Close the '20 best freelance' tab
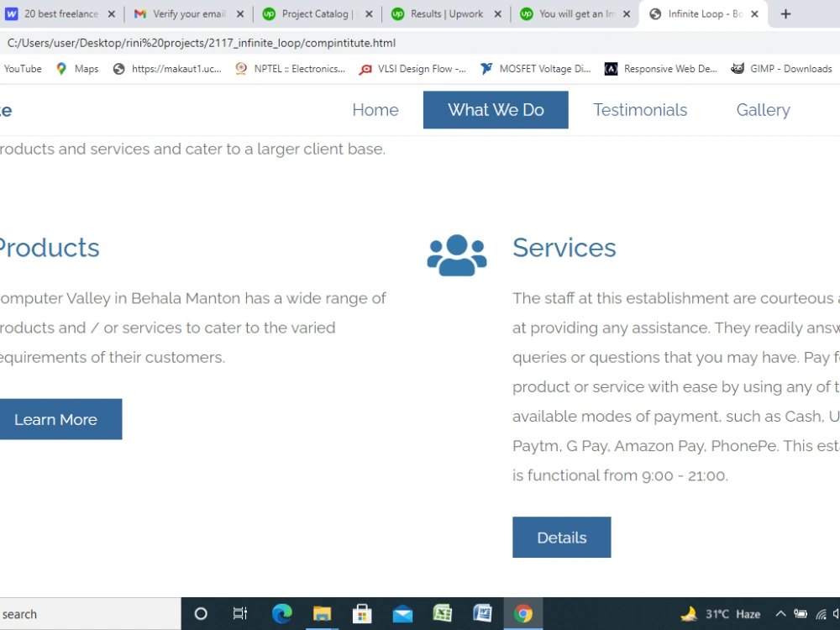 coord(112,14)
